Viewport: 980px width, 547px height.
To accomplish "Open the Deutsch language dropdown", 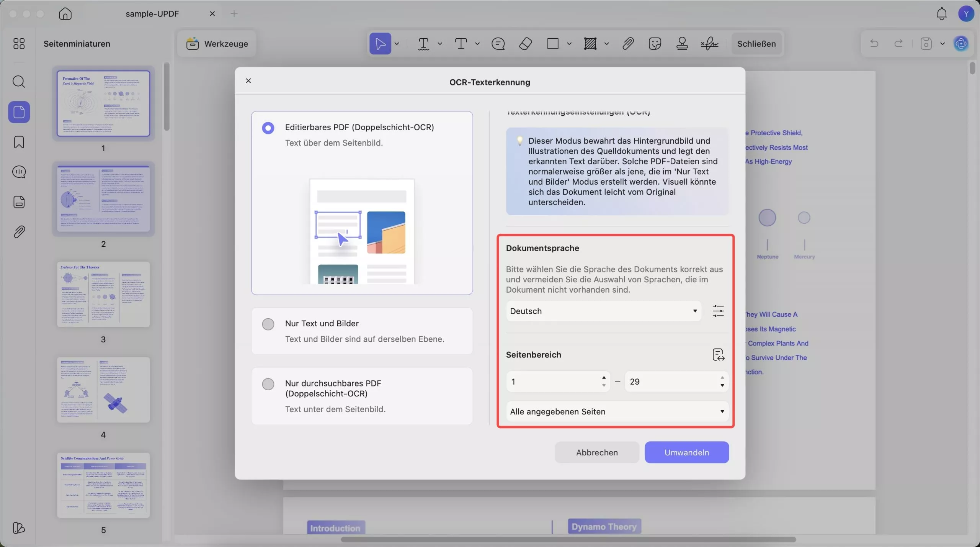I will point(603,311).
